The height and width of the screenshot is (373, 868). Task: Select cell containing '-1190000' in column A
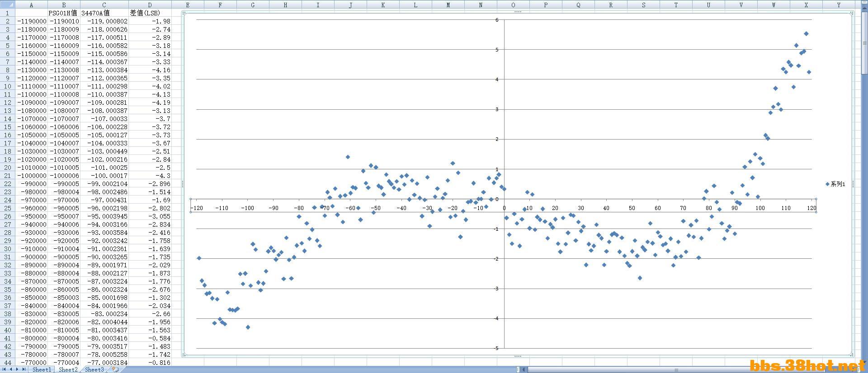[31, 21]
